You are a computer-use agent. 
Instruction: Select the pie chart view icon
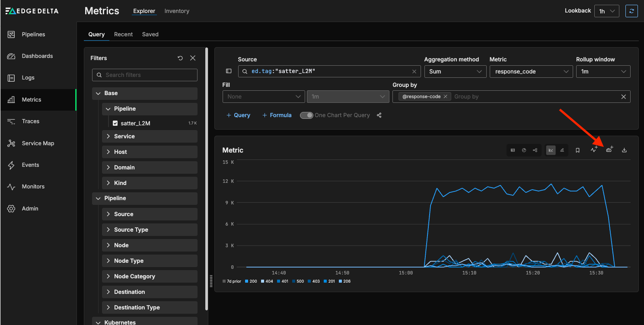[524, 150]
